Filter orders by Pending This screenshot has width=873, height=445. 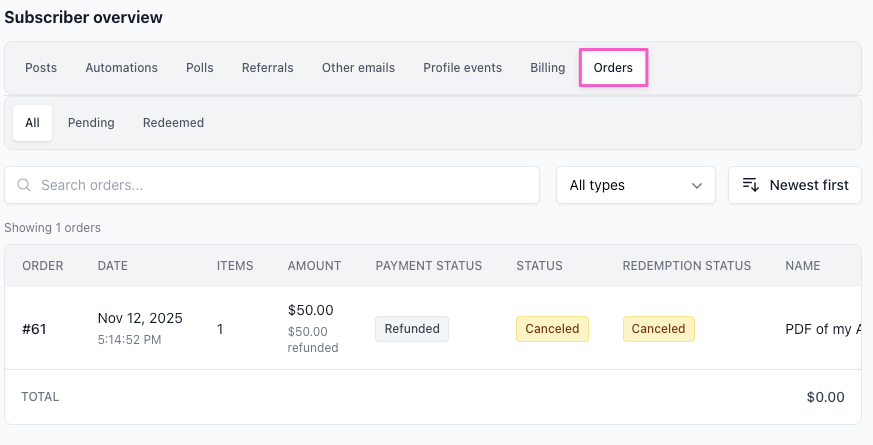tap(91, 123)
